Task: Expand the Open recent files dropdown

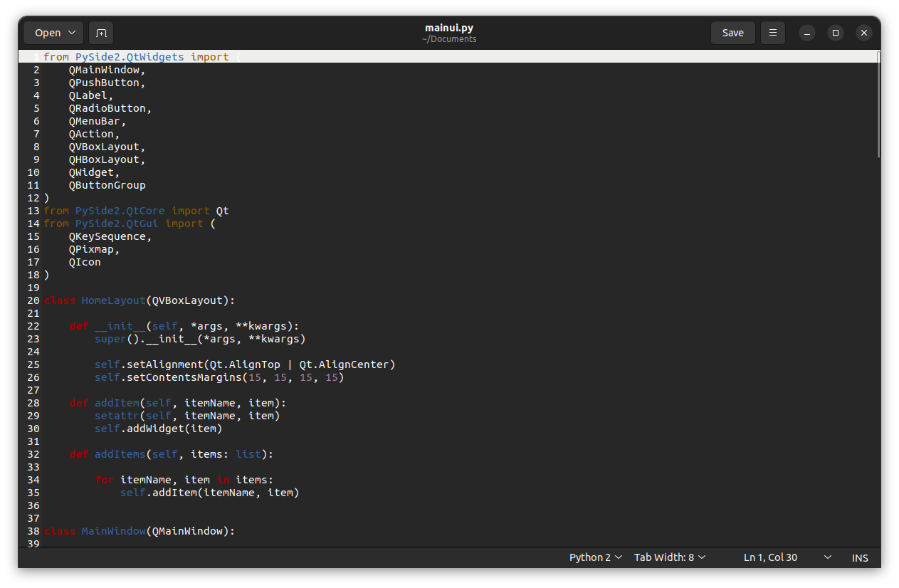Action: click(x=70, y=33)
